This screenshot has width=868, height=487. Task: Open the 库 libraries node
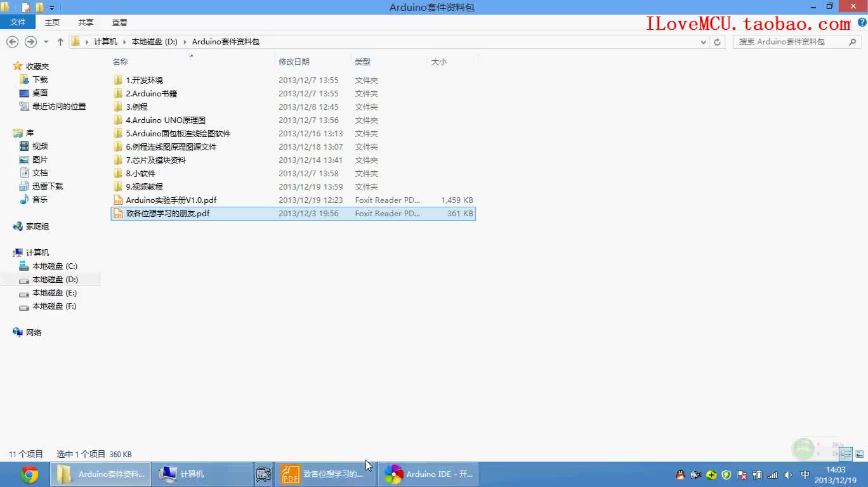(30, 133)
